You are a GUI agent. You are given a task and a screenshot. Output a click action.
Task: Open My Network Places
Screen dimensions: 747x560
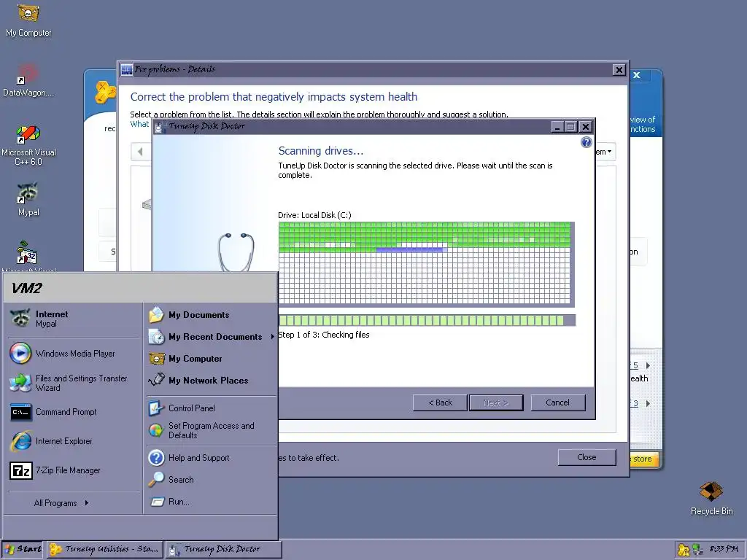tap(211, 381)
